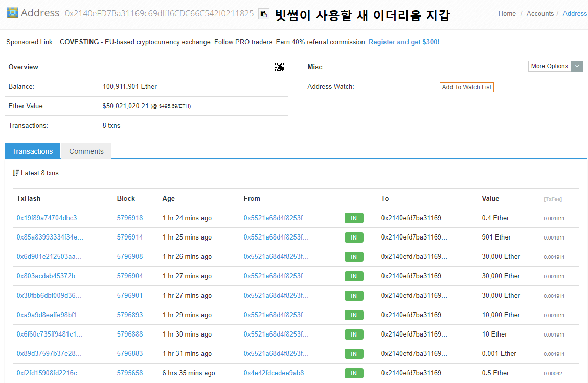The image size is (588, 383).
Task: Open sender address in the 0.001 Ether row
Action: [276, 354]
